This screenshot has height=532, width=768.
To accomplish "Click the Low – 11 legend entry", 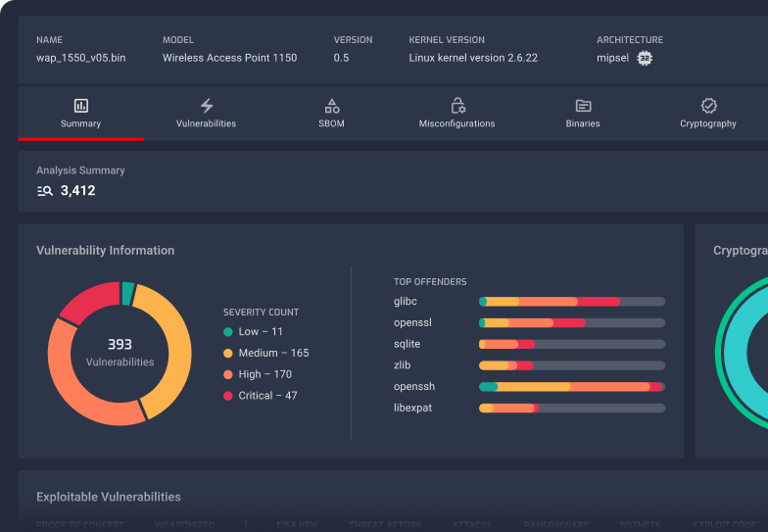I will point(253,332).
